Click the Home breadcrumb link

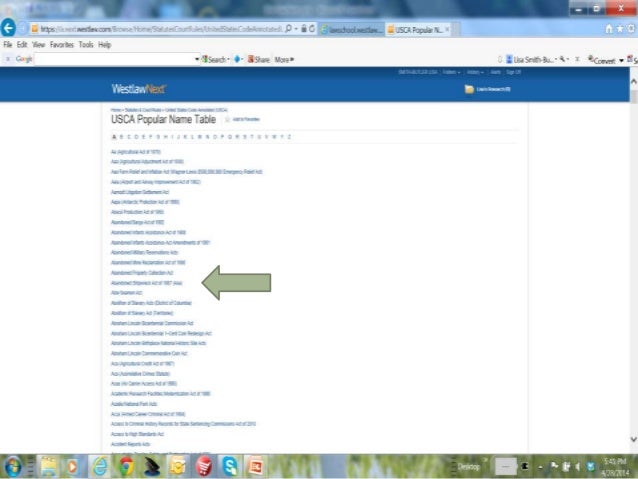point(116,110)
